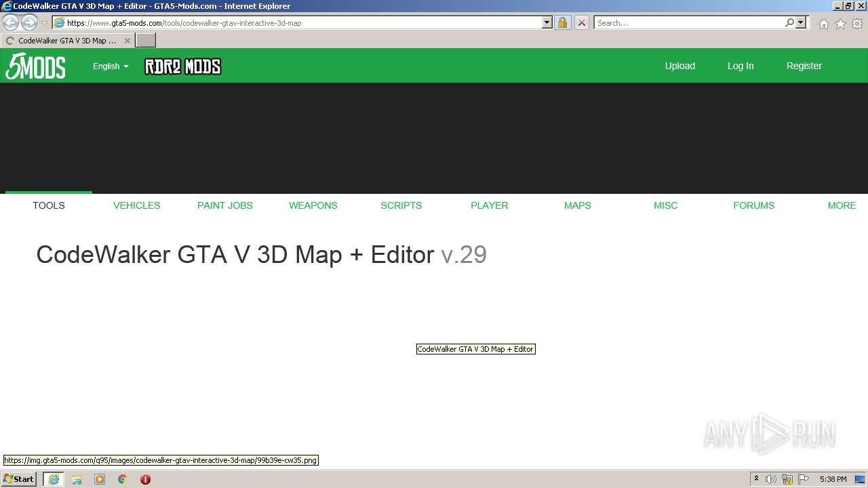The height and width of the screenshot is (488, 868).
Task: Click the v.29 version text
Action: [464, 255]
